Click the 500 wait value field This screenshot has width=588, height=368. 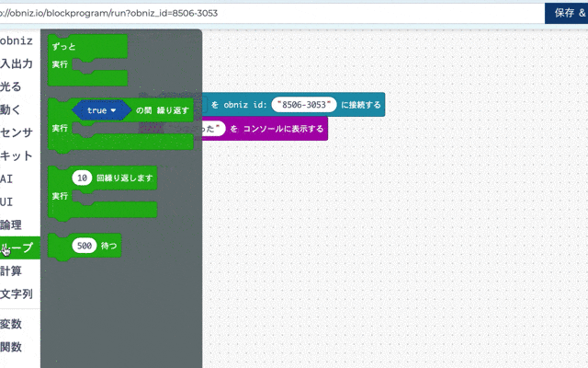(85, 246)
